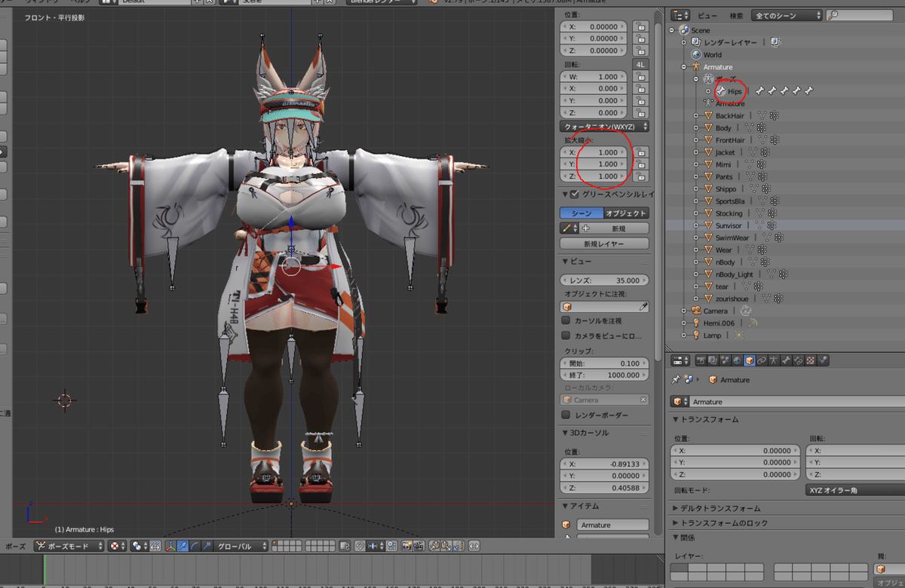Click the item name field showing Armature
Viewport: 905px width, 588px height.
(x=612, y=525)
